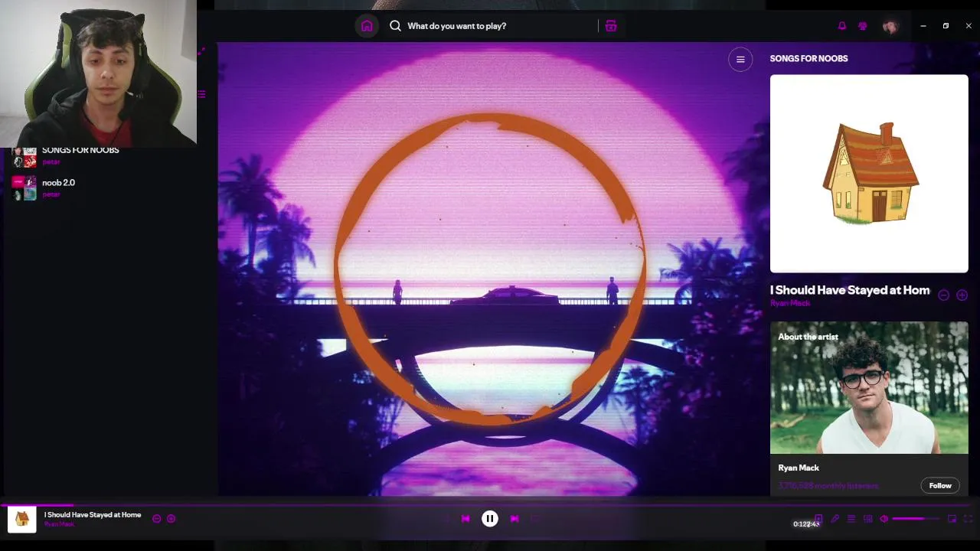Click the monthly listeners count text
Screen dimensions: 980x551
click(828, 485)
